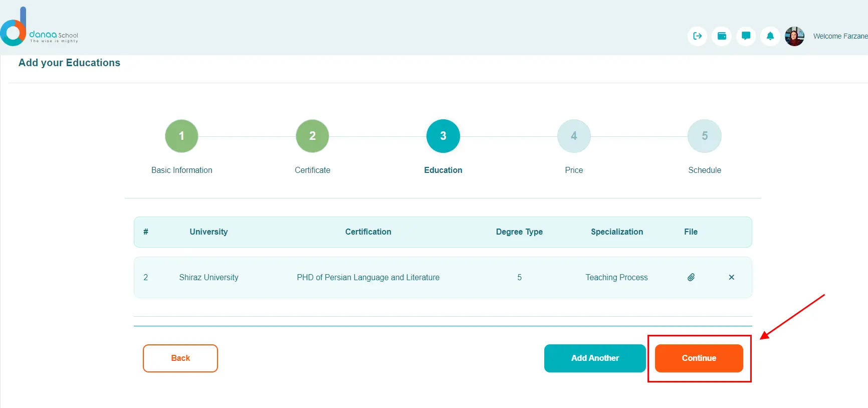Open step 5 Schedule
The height and width of the screenshot is (408, 868).
704,136
